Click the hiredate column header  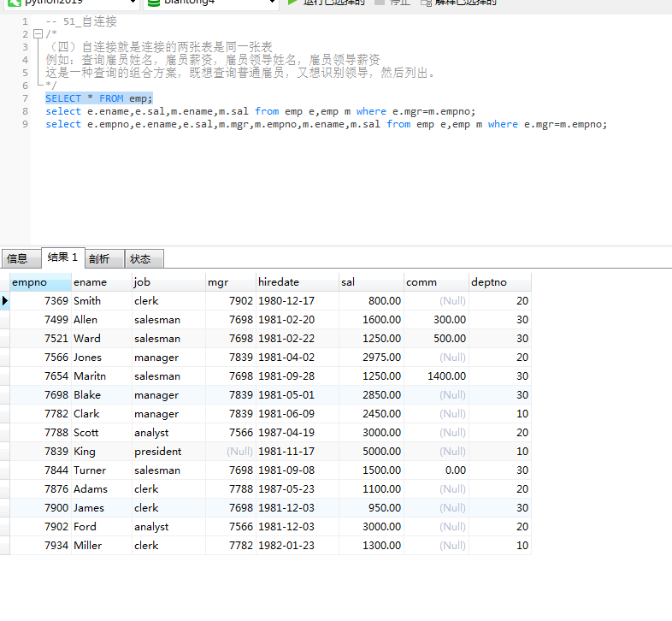click(298, 282)
